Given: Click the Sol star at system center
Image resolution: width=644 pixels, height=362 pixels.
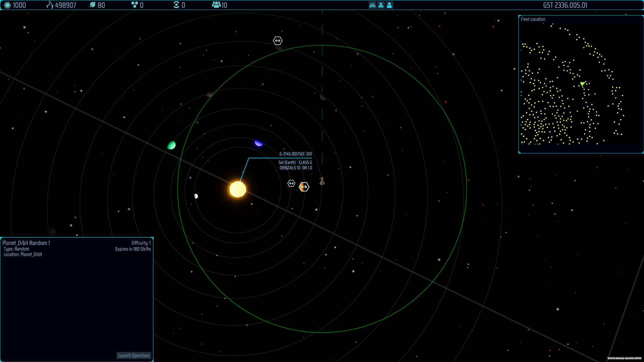Looking at the screenshot, I should 238,189.
